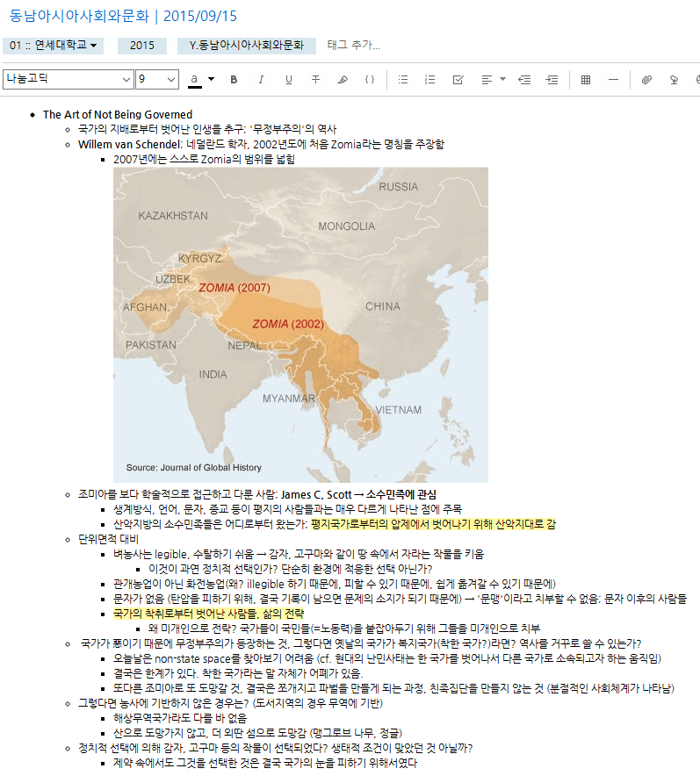Viewport: 700px width, 783px height.
Task: Click highlighted text '국가의 착취로부터 벗어난 사람들, 삶의 전략'
Action: pos(208,614)
